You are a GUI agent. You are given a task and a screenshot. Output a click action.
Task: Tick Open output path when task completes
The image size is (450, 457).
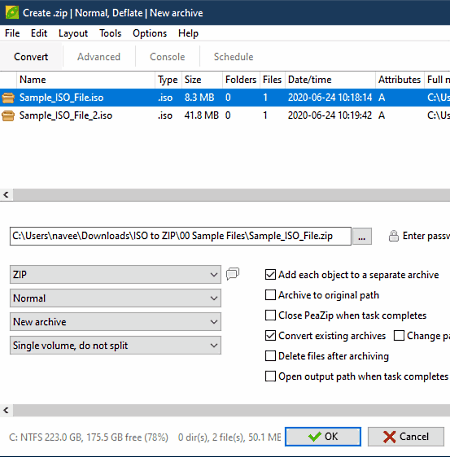[x=270, y=376]
